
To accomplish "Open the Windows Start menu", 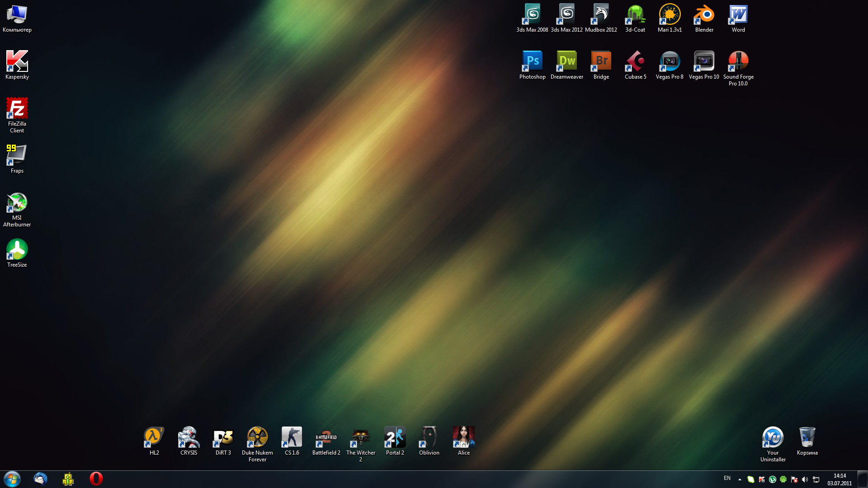I will coord(12,479).
